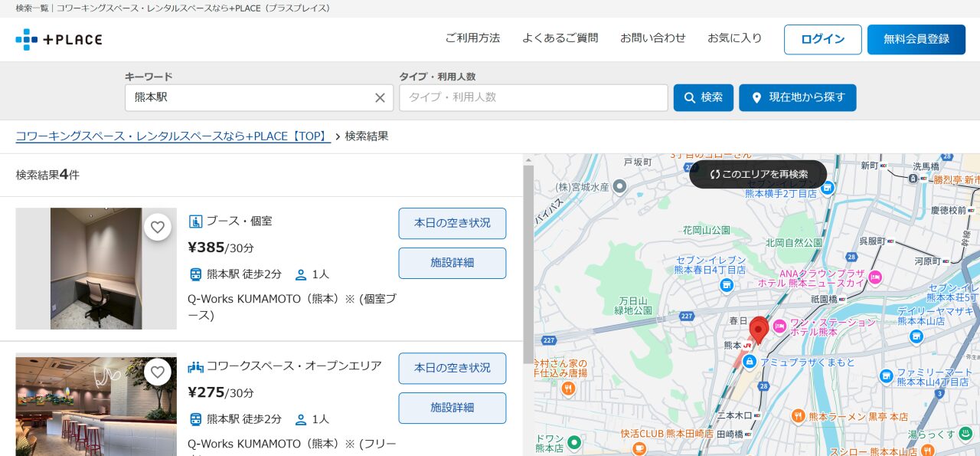This screenshot has width=980, height=456.
Task: Click the train icon in the ¥275 listing
Action: point(195,419)
